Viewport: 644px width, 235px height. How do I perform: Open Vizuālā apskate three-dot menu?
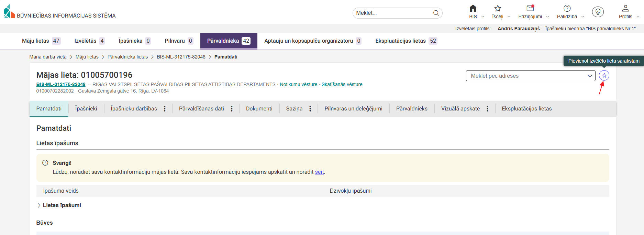(x=487, y=109)
